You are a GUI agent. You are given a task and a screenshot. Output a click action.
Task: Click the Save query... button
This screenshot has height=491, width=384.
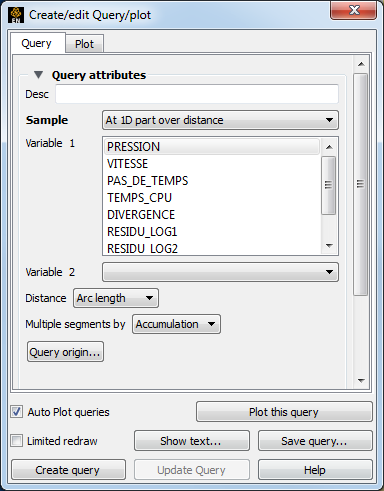click(315, 441)
